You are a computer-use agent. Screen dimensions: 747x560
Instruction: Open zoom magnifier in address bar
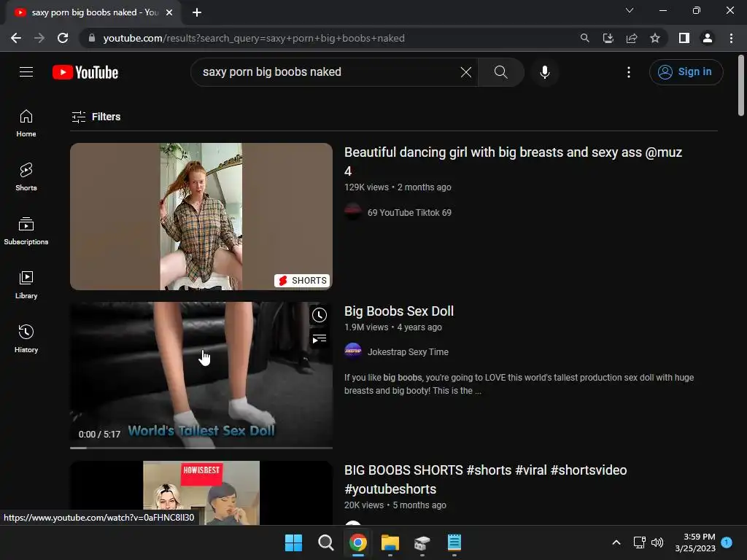coord(584,38)
